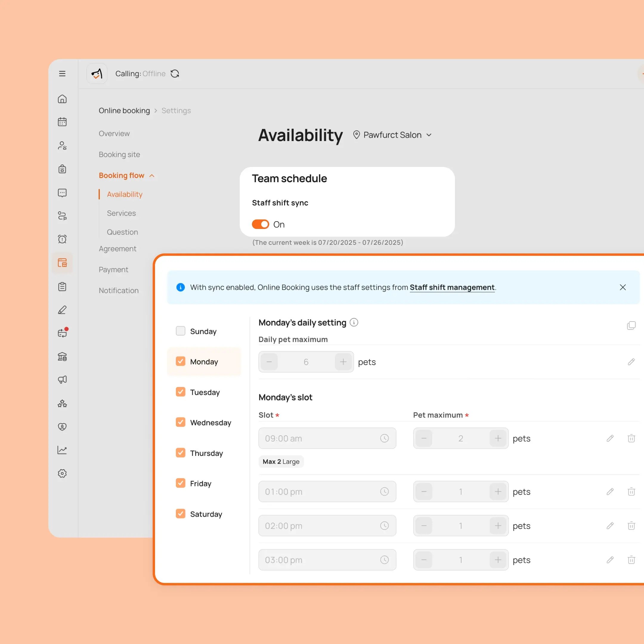644x644 pixels.
Task: Uncheck the Saturday checkbox
Action: (180, 514)
